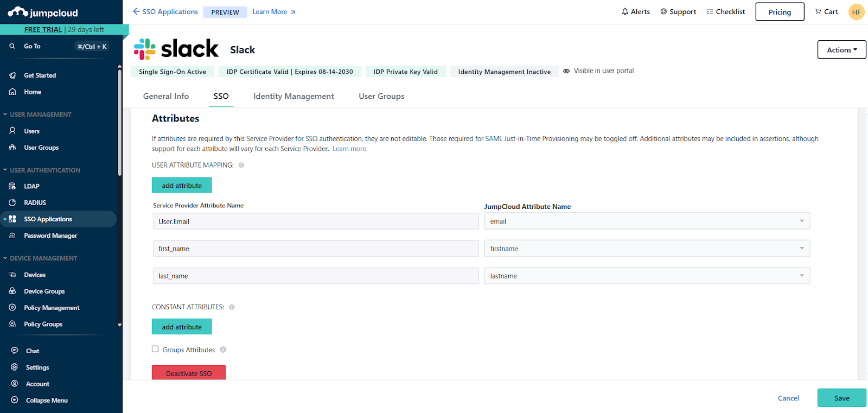Click the Slack application logo
The width and height of the screenshot is (868, 413).
click(x=176, y=49)
